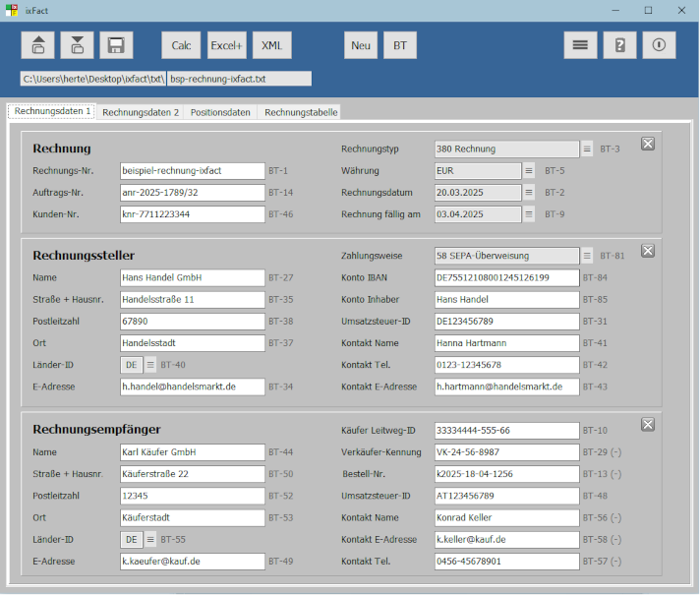Open the Rechnungstyp list selector
700x595 pixels.
click(x=587, y=149)
